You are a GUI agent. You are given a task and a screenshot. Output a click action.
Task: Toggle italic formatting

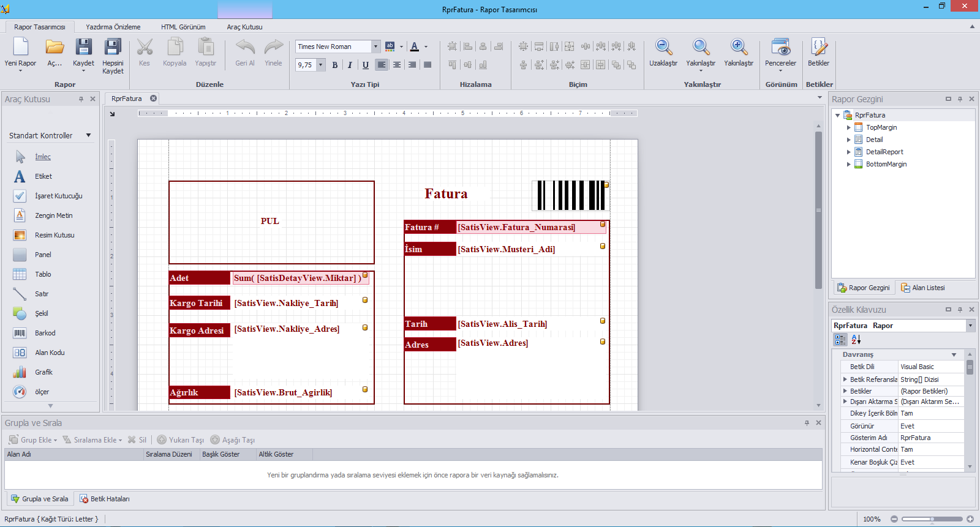(x=350, y=65)
